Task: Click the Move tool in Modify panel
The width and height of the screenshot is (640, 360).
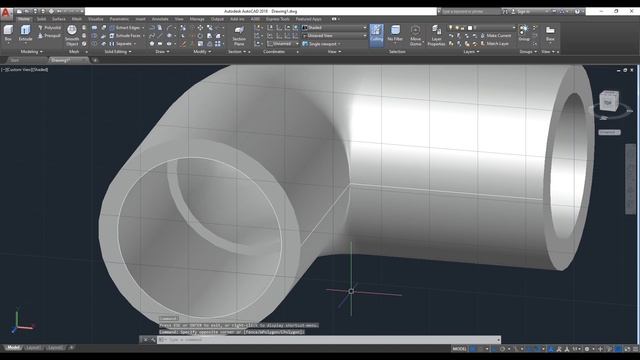Action: pos(200,28)
